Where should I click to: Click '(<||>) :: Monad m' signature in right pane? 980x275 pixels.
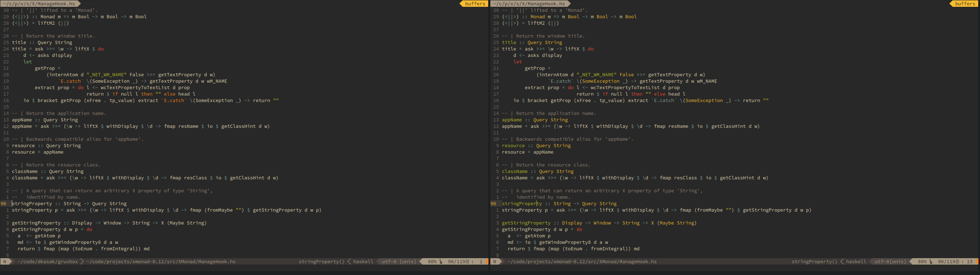(569, 16)
